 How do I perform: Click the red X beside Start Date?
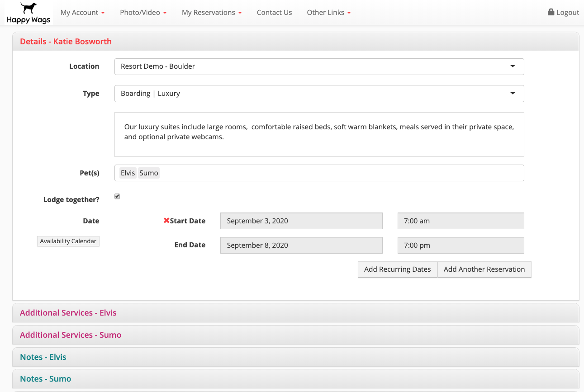(167, 221)
